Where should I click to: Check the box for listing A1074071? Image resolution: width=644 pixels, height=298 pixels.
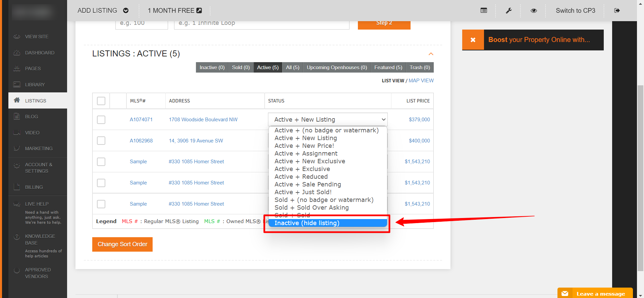(x=101, y=120)
